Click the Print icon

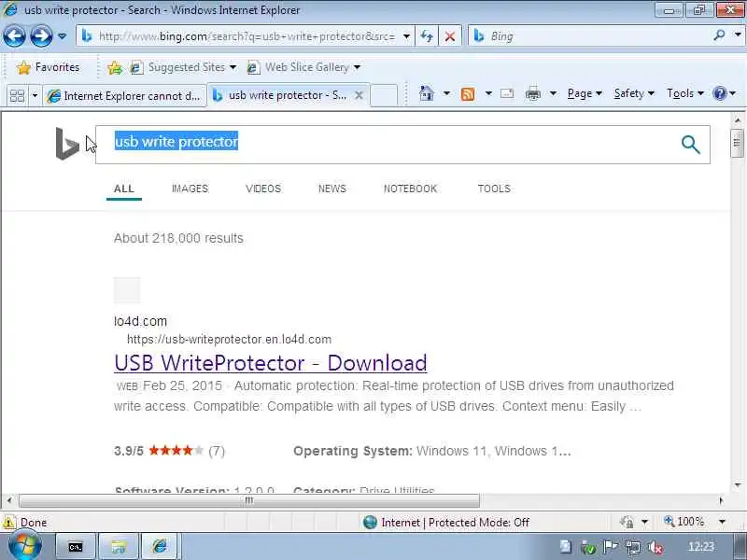tap(532, 94)
